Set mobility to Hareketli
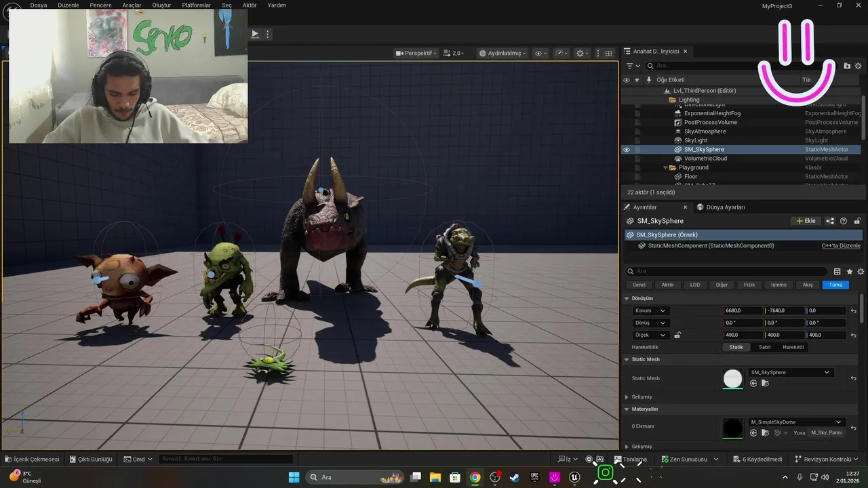Screen dimensions: 868x488 [793, 347]
